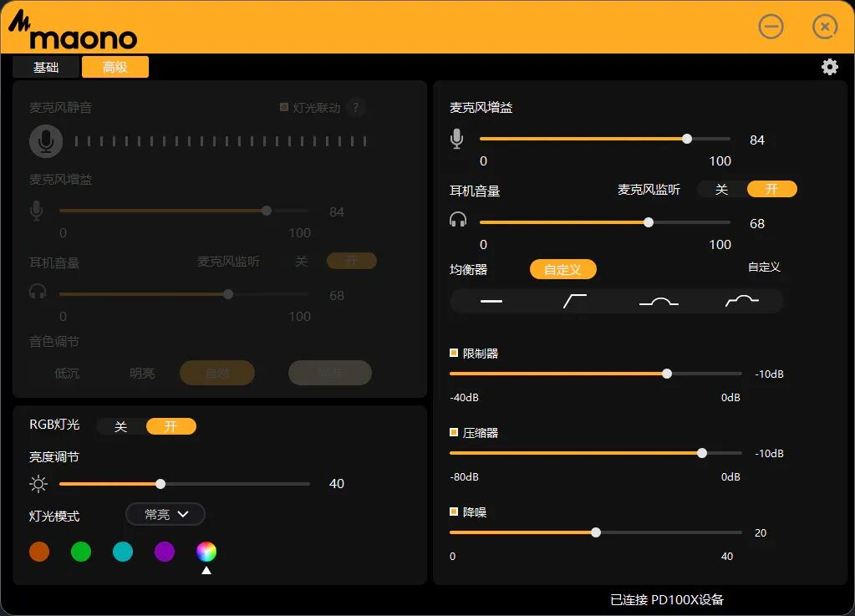This screenshot has width=855, height=616.
Task: Click the 压缩器 compressor threshold slider
Action: [x=595, y=453]
